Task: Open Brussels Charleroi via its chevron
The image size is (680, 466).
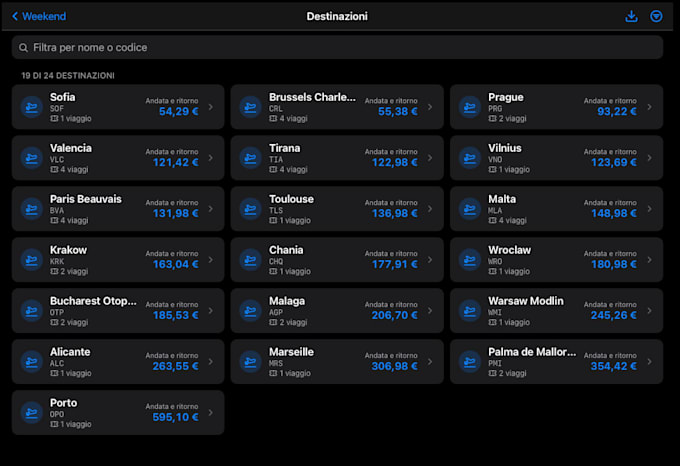Action: point(430,107)
